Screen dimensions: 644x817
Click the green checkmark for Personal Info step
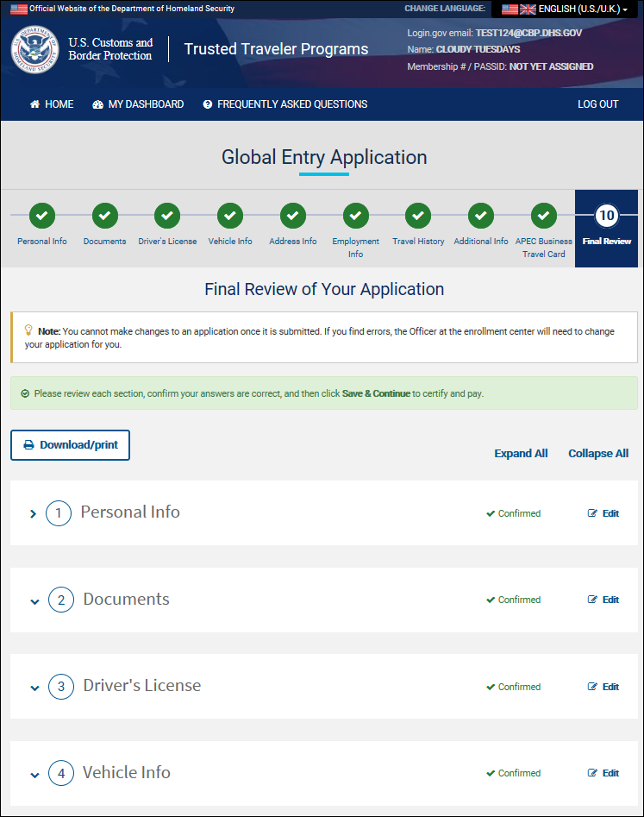pyautogui.click(x=41, y=215)
